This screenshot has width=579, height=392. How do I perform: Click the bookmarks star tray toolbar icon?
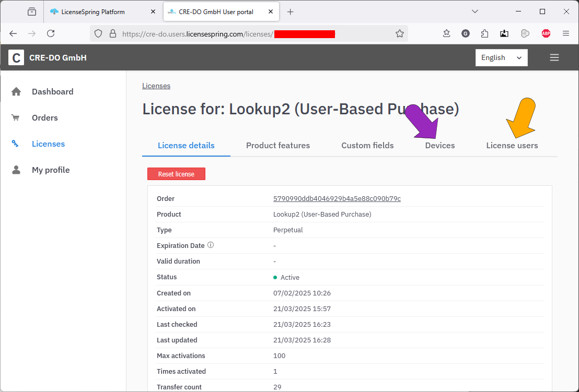[x=446, y=33]
